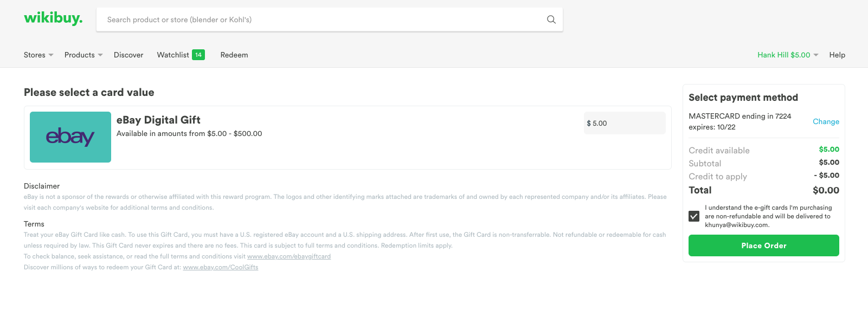Edit the $5.00 card value field
This screenshot has height=330, width=868.
(625, 123)
